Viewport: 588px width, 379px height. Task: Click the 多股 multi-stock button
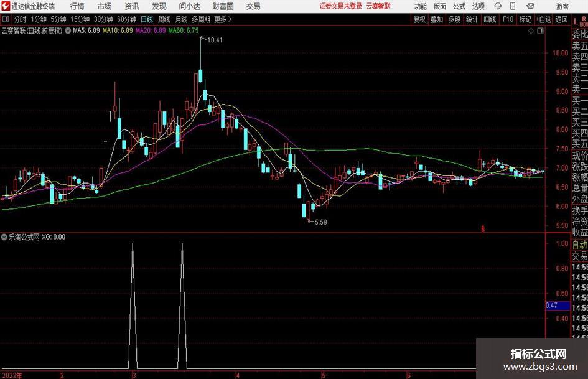pos(454,19)
